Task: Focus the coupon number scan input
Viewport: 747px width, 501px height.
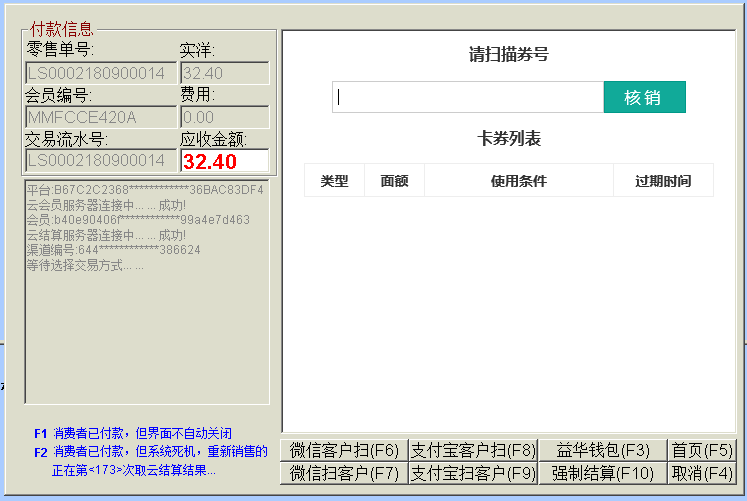Action: (468, 97)
